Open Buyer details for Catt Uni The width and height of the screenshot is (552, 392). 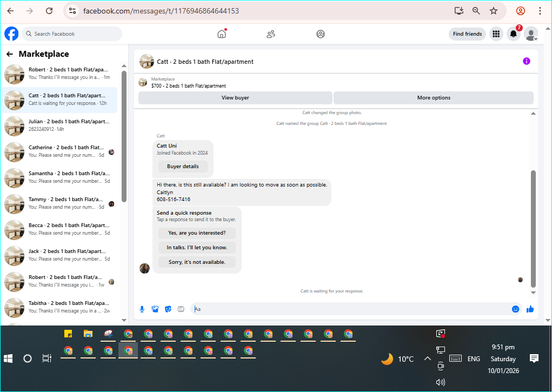point(183,166)
